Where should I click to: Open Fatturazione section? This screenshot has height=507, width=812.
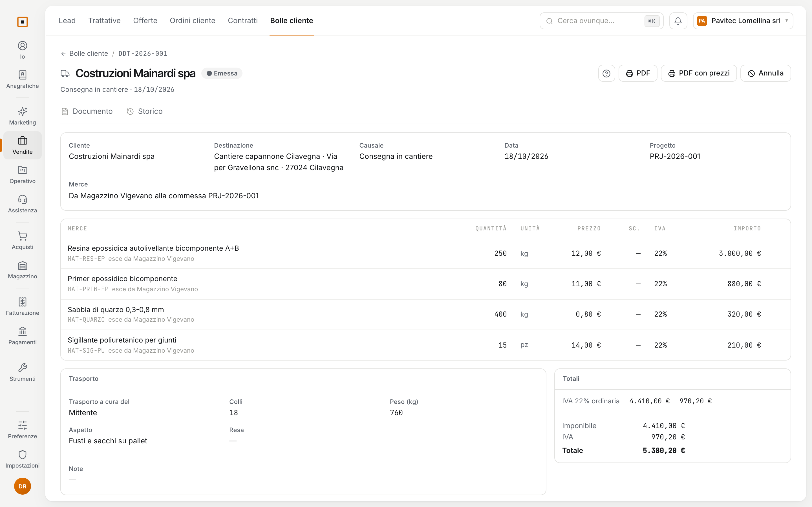[23, 306]
